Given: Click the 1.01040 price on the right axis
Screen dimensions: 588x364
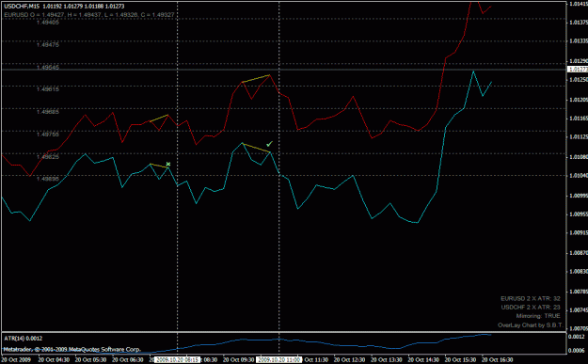Looking at the screenshot, I should coord(579,176).
